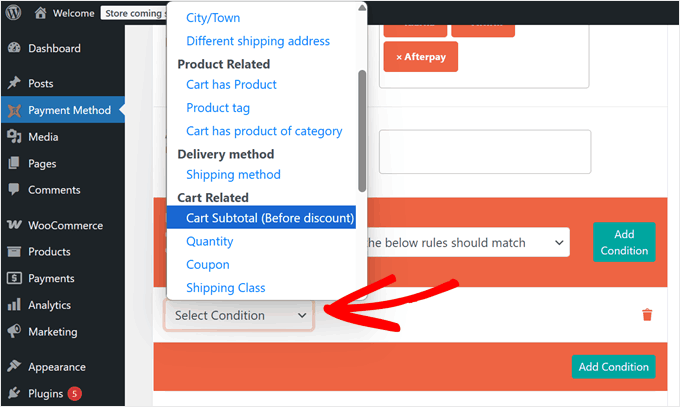Click the upper Add Condition button
The height and width of the screenshot is (407, 680).
(624, 242)
